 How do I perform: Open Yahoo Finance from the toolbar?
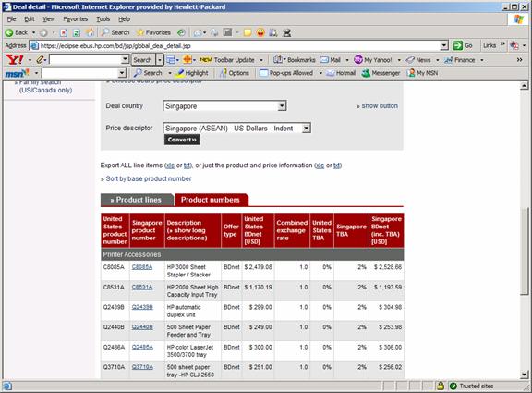coord(460,60)
